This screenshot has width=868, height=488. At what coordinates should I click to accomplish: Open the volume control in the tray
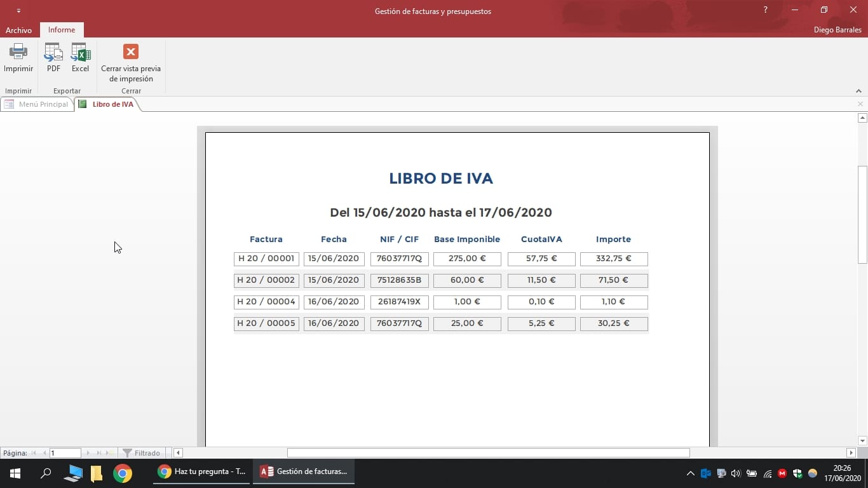coord(736,473)
